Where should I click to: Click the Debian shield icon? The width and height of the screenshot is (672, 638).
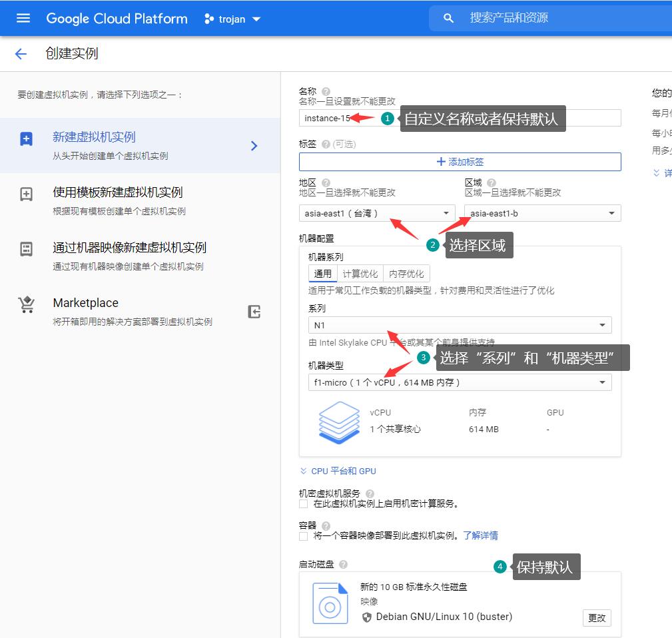(x=366, y=617)
